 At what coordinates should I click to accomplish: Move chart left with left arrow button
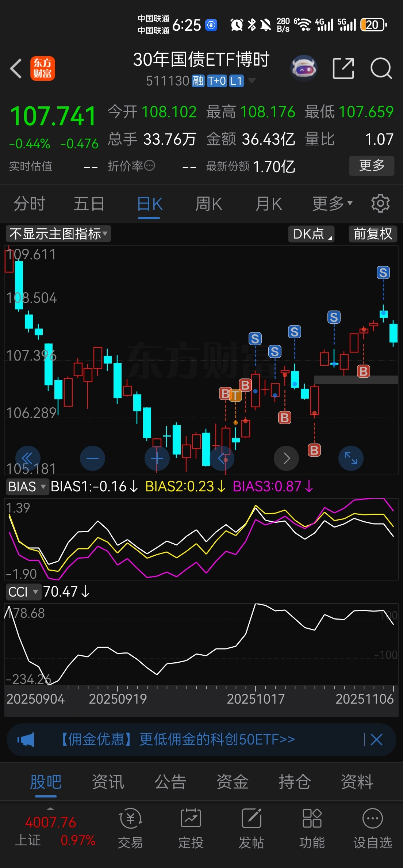pyautogui.click(x=222, y=458)
